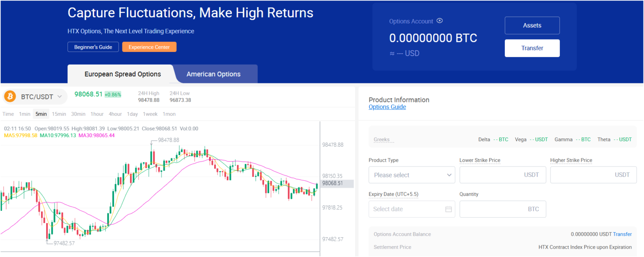Viewport: 644px width, 257px height.
Task: Select the 4hour chart interval
Action: [x=115, y=114]
